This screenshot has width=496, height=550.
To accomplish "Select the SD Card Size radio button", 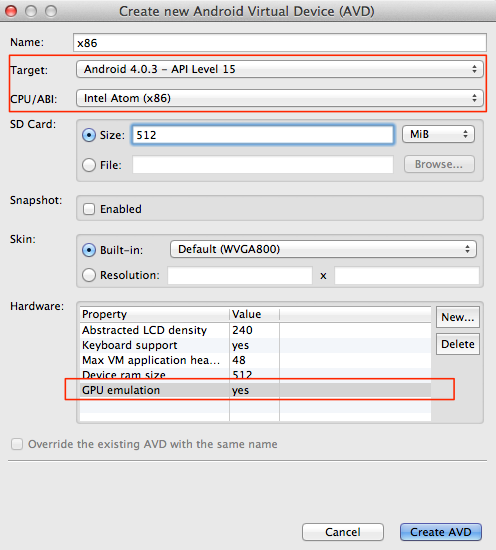I will [x=89, y=135].
